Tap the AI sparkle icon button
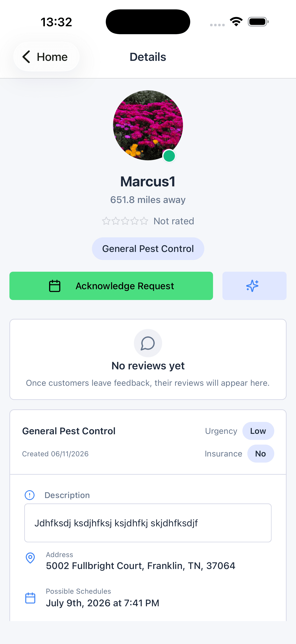 tap(254, 286)
